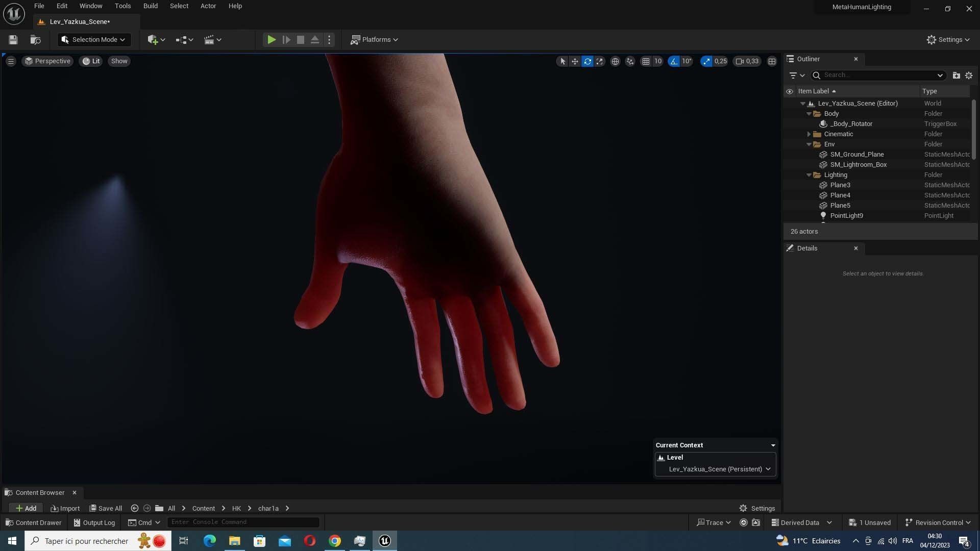Open the Build menu
The image size is (980, 551).
[150, 6]
